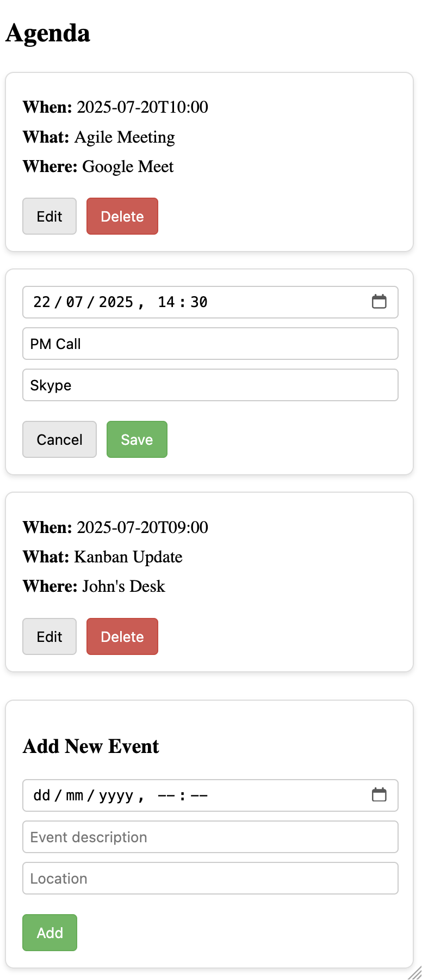Edit the Kanban Update event
The image size is (422, 980).
pos(49,636)
